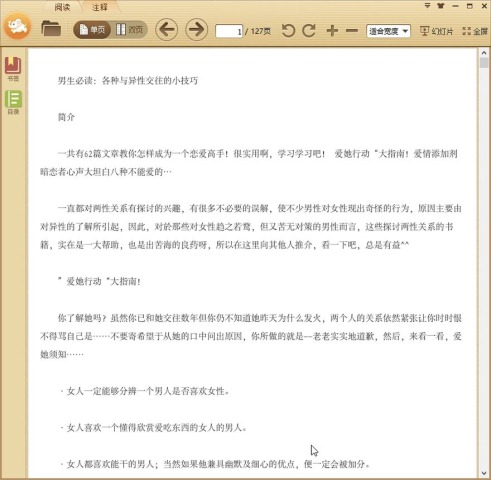
Task: Select the 注释 (Annotate) tab
Action: pos(100,7)
